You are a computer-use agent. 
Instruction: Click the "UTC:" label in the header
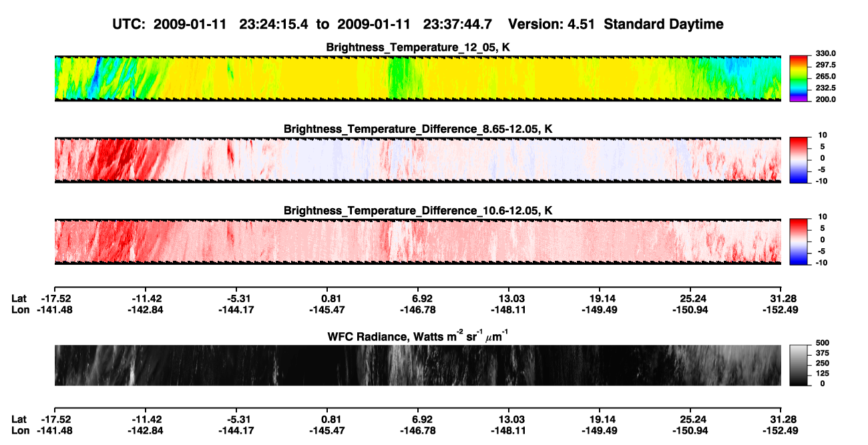coord(130,25)
